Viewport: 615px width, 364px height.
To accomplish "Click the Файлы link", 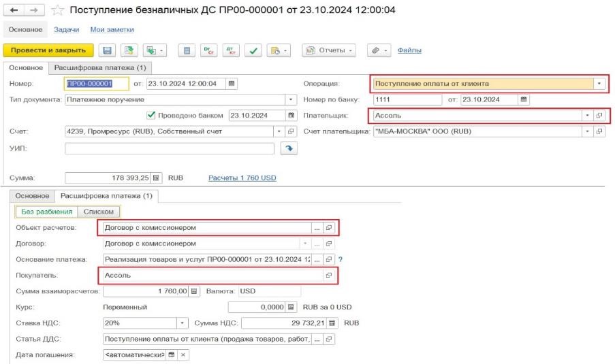I will (409, 50).
